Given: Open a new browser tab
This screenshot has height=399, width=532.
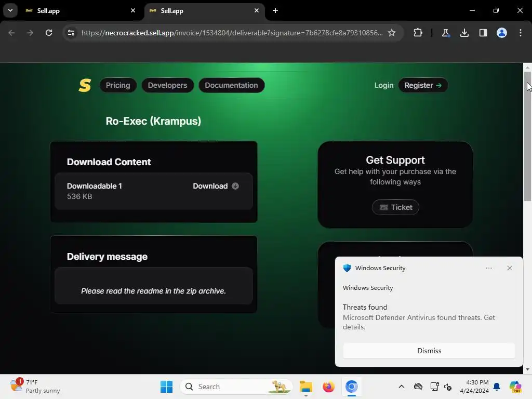Looking at the screenshot, I should click(x=275, y=10).
